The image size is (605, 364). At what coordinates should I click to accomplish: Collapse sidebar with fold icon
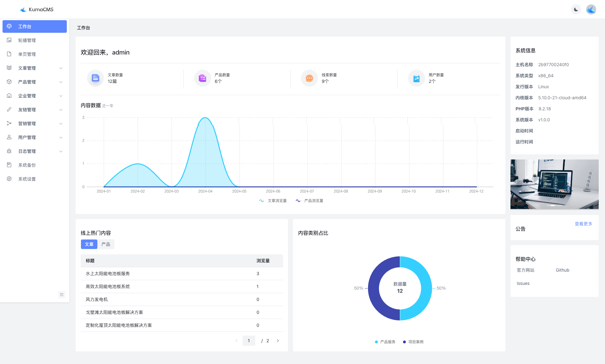point(62,295)
